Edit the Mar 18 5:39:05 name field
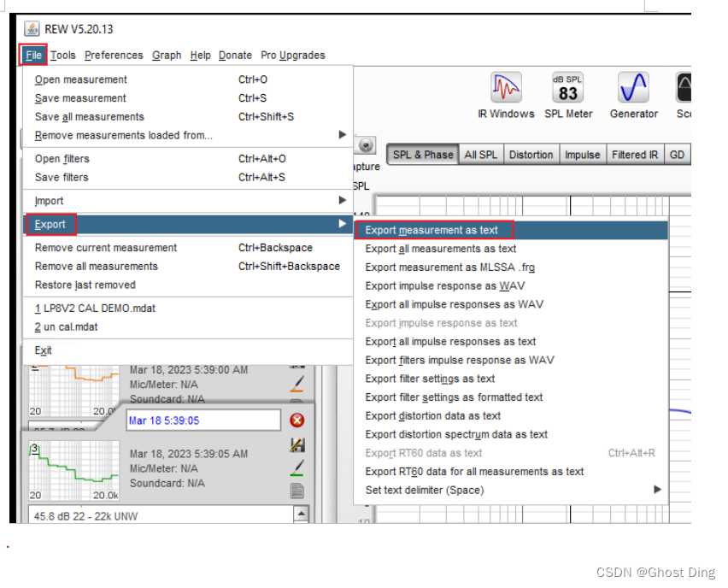 (203, 420)
